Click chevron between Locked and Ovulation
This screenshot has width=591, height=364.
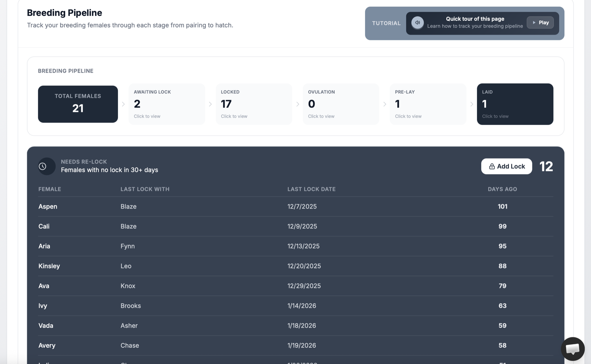[x=297, y=104]
